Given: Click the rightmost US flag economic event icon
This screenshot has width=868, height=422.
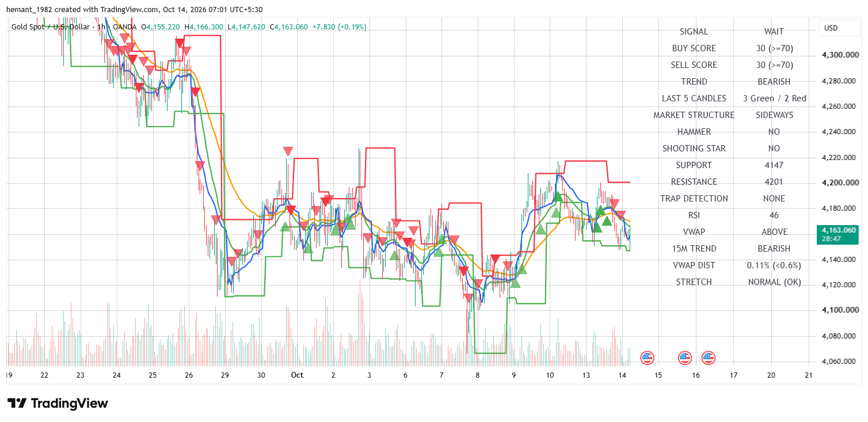Looking at the screenshot, I should click(709, 358).
